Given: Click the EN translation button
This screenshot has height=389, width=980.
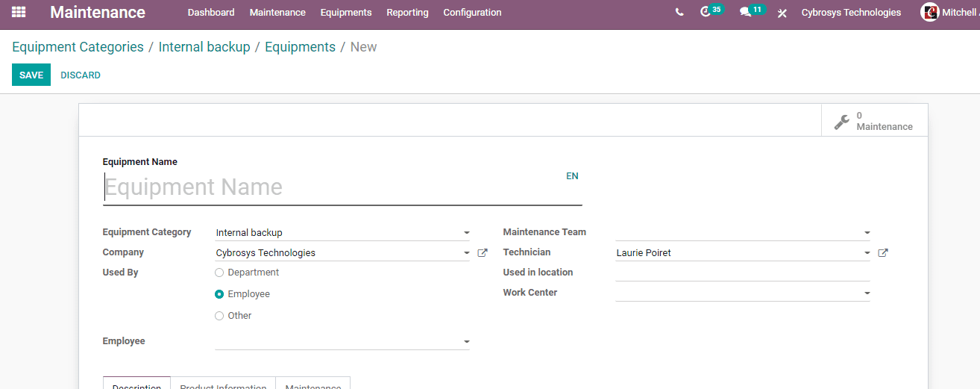Looking at the screenshot, I should 572,176.
